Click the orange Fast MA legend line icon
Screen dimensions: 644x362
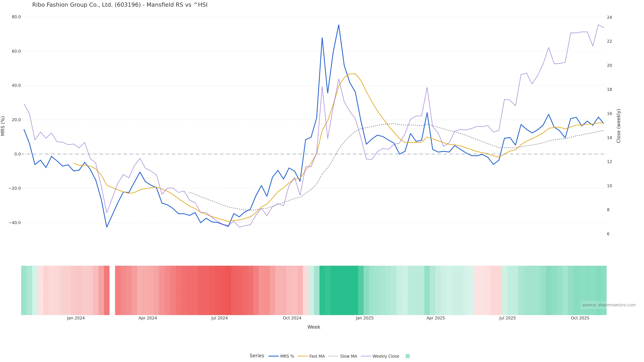pos(303,356)
